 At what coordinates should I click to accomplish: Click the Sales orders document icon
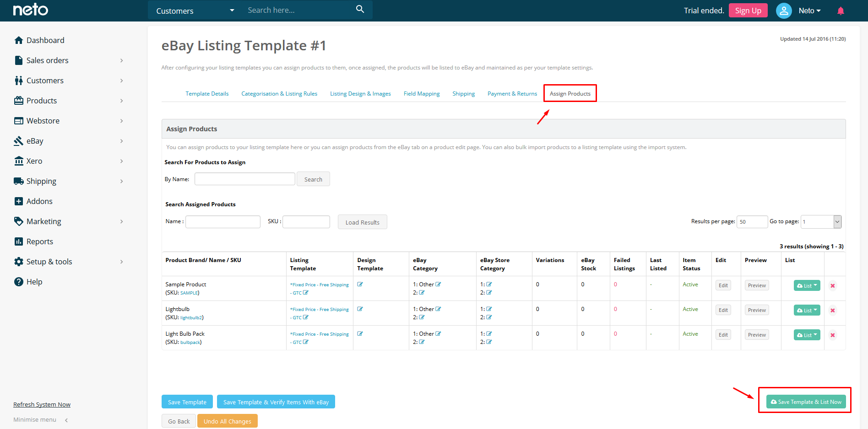[19, 60]
